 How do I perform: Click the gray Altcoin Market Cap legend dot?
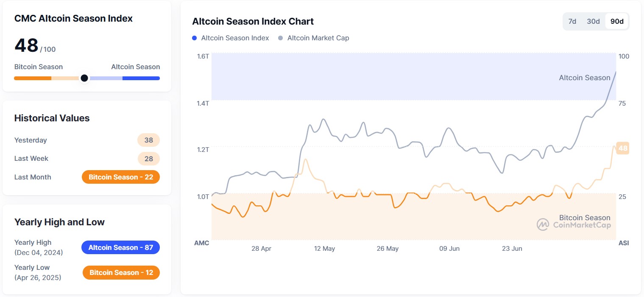click(280, 38)
